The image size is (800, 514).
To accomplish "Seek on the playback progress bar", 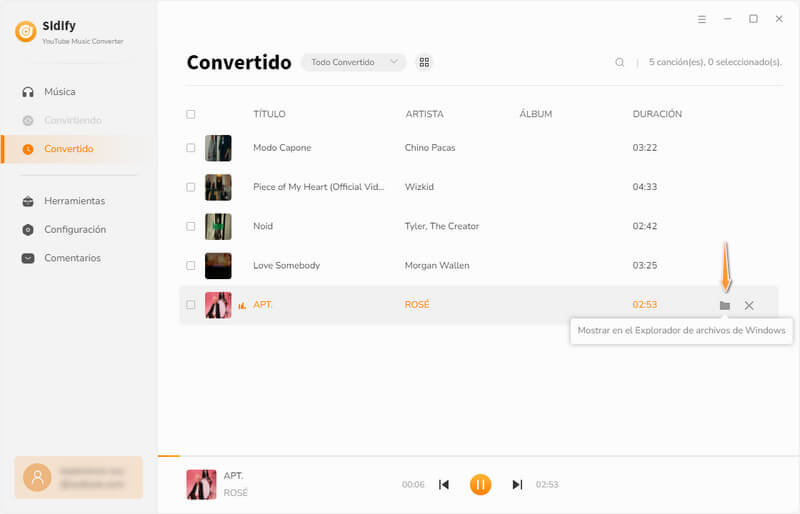I will click(479, 456).
